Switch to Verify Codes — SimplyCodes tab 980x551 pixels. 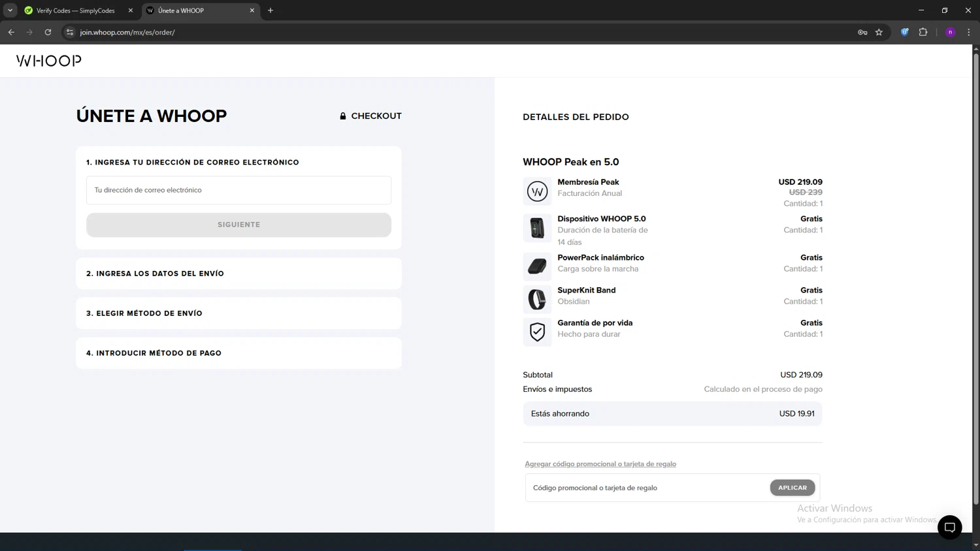[75, 10]
